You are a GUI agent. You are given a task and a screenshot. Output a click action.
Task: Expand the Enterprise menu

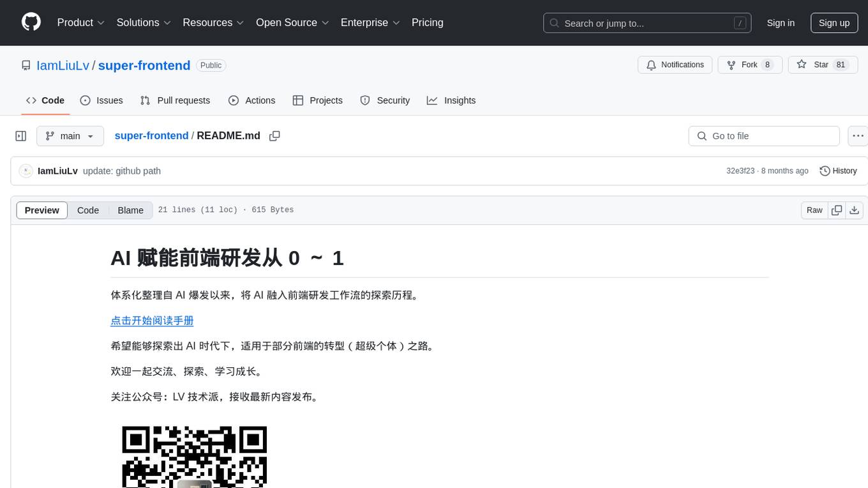click(x=370, y=22)
